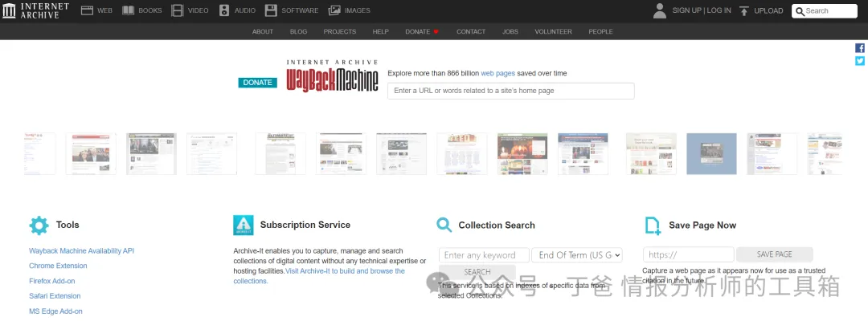Follow the 'web pages' link
868x321 pixels.
pos(497,73)
